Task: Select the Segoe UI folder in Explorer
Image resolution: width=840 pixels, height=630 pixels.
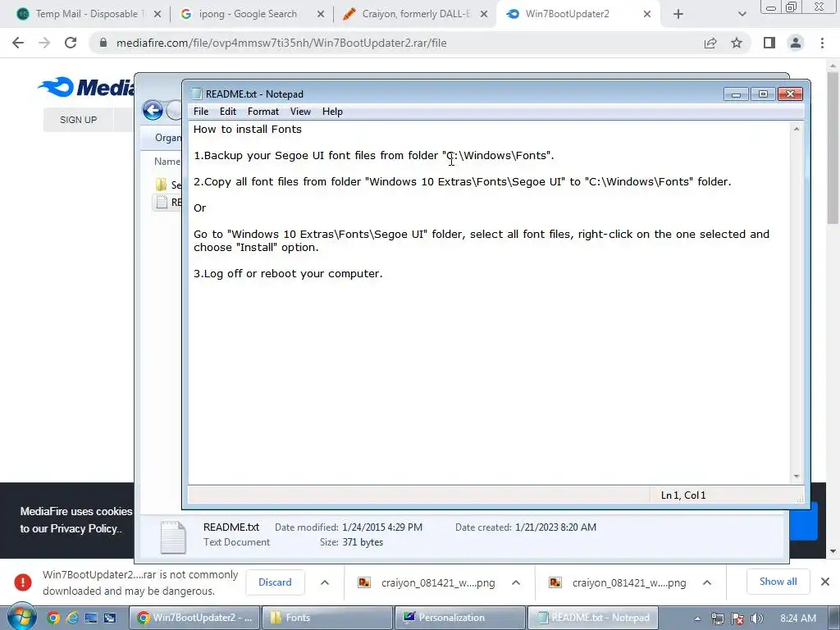Action: point(167,185)
